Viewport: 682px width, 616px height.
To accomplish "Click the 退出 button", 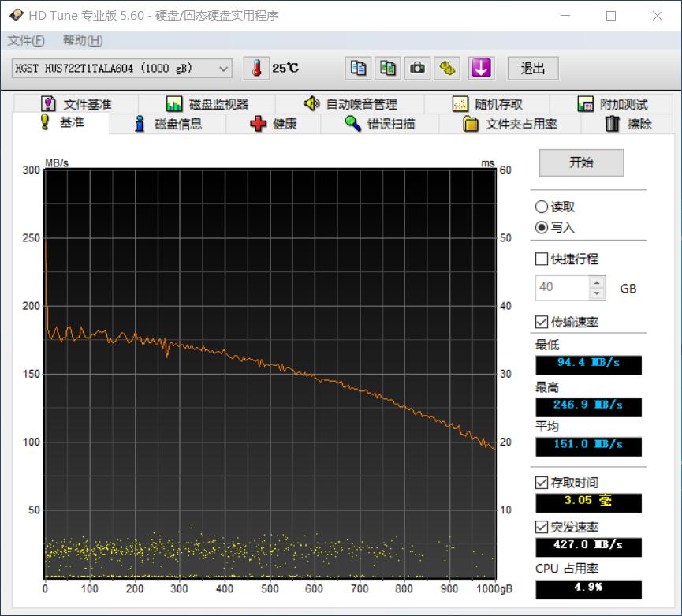I will click(x=533, y=69).
